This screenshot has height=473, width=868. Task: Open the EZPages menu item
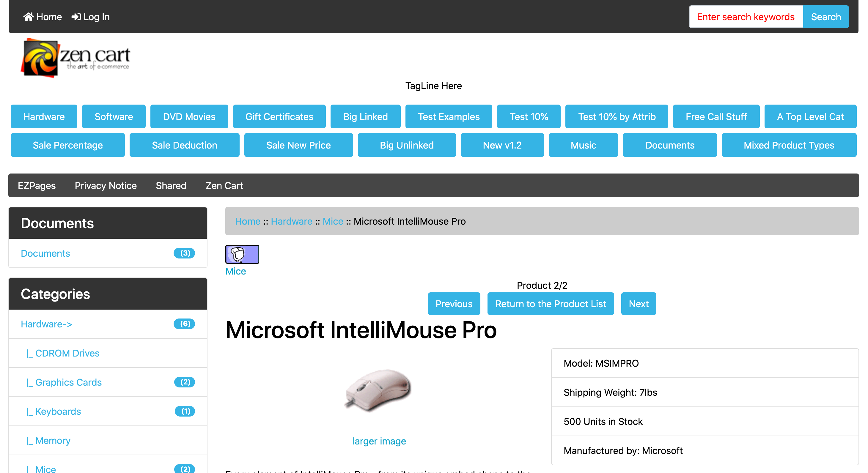[37, 185]
